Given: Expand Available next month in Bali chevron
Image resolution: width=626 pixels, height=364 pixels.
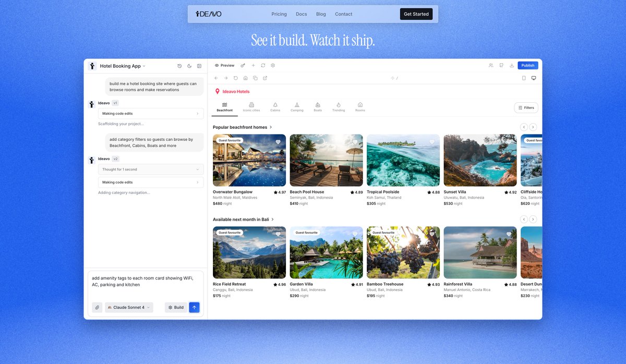Looking at the screenshot, I should point(272,220).
